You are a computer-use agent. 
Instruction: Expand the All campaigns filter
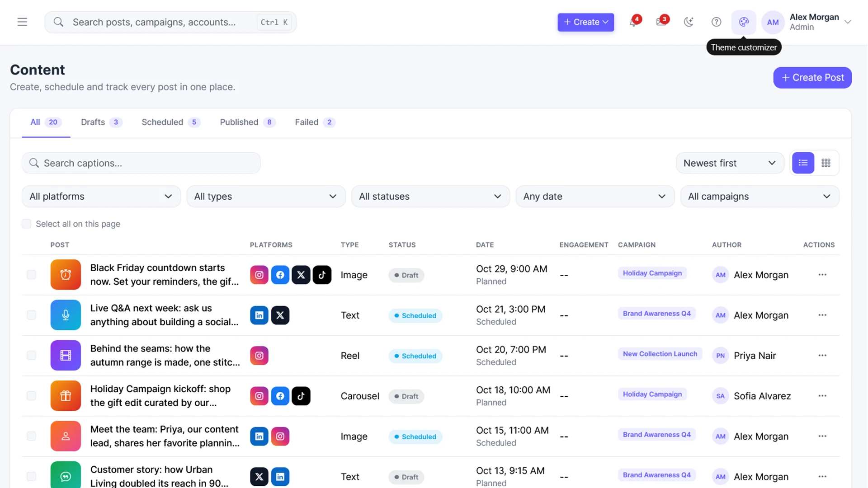[760, 196]
